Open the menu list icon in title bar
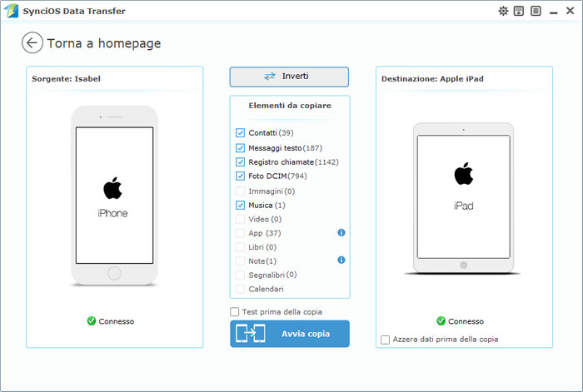This screenshot has width=583, height=392. [536, 11]
